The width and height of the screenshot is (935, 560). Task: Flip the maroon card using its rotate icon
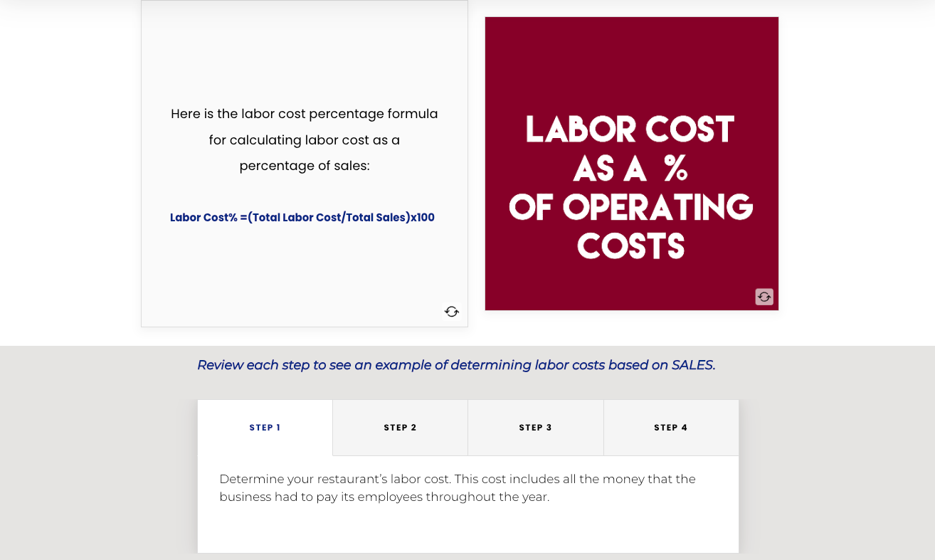[764, 297]
